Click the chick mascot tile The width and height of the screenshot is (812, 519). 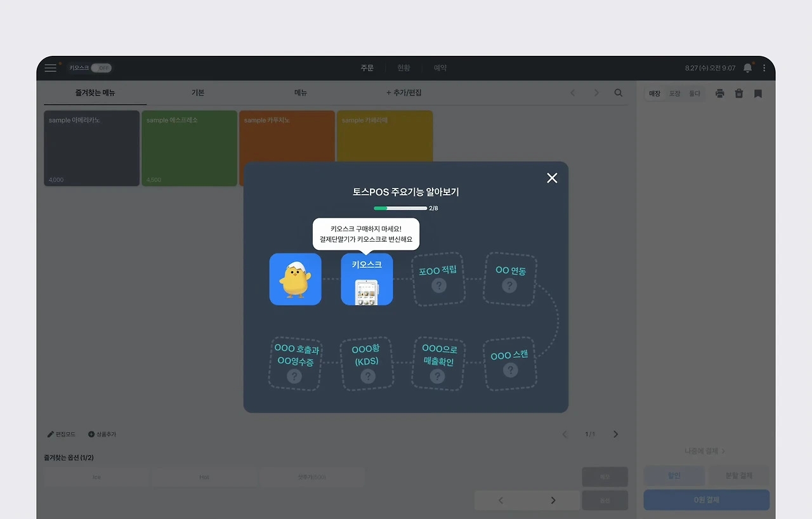coord(296,279)
